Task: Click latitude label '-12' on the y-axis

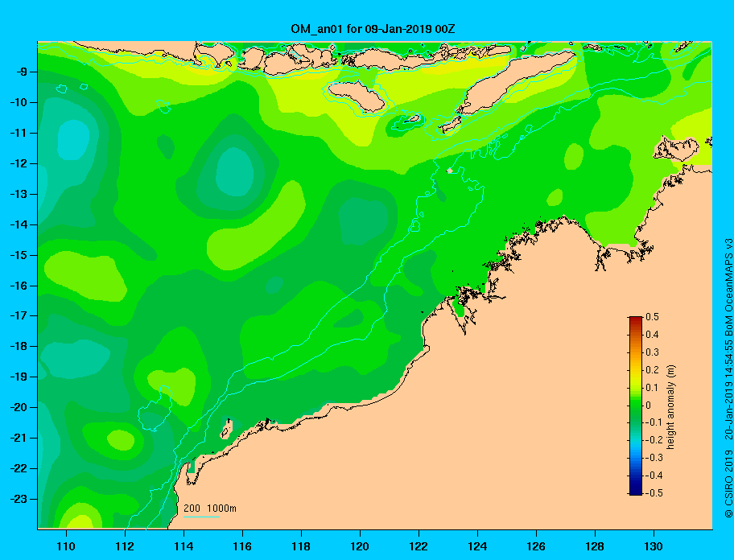Action: pos(19,164)
